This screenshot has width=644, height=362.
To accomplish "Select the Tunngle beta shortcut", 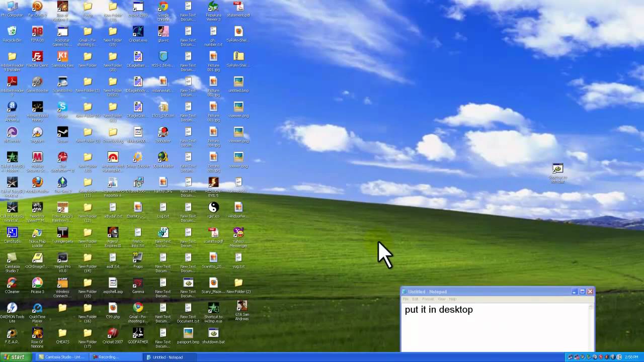I will 62,236.
